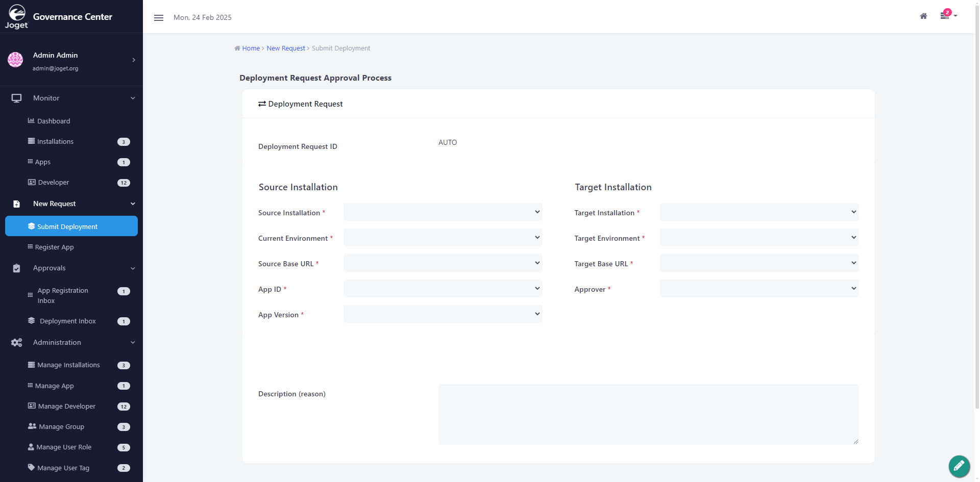Click the Apps grid icon in sidebar

(x=30, y=162)
